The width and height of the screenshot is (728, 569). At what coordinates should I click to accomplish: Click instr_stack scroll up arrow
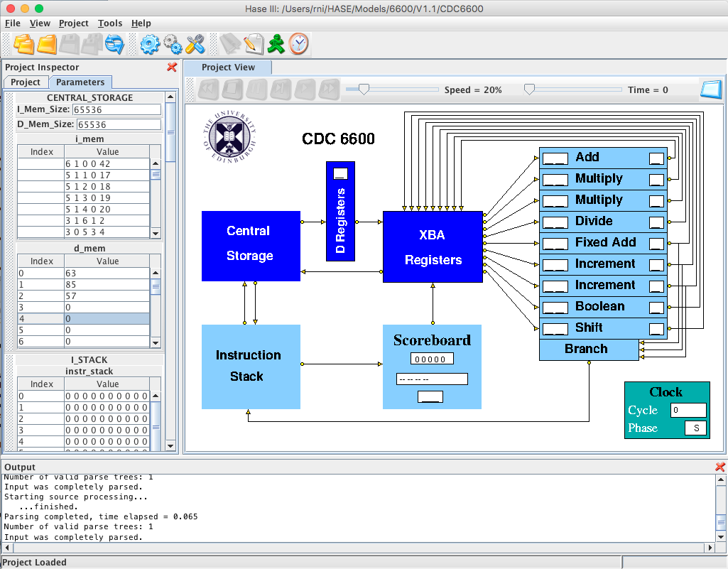(156, 396)
